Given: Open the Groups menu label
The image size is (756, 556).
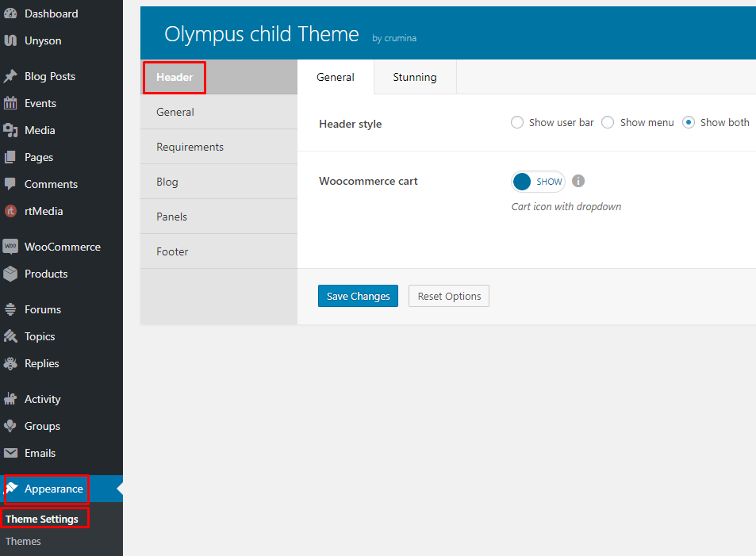Looking at the screenshot, I should (42, 426).
